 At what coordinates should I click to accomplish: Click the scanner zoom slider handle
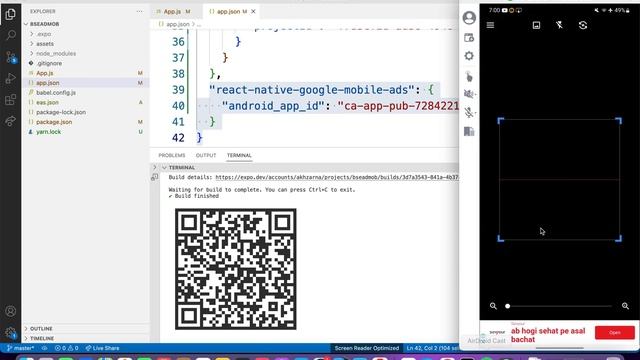coord(508,306)
